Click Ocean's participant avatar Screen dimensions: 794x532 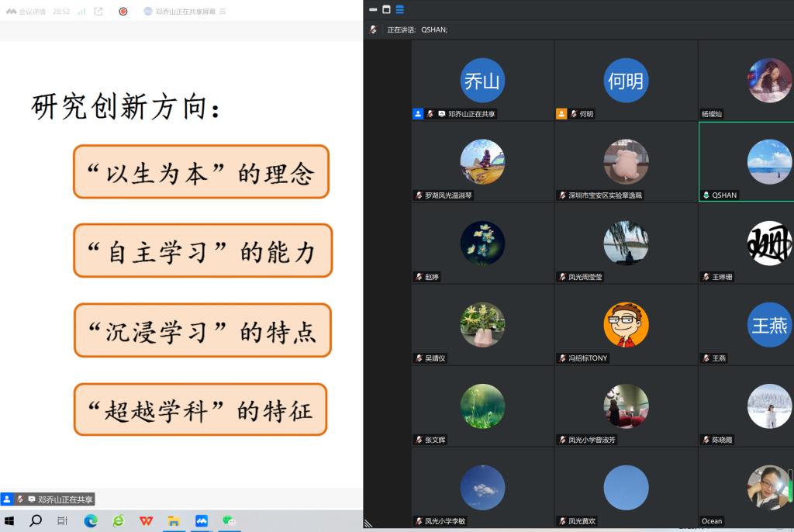(769, 488)
